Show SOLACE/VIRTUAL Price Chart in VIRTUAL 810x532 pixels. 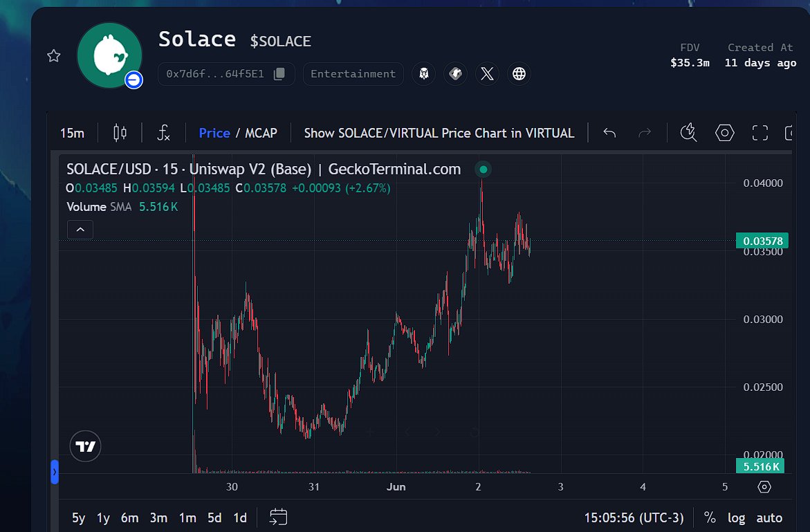pyautogui.click(x=439, y=134)
